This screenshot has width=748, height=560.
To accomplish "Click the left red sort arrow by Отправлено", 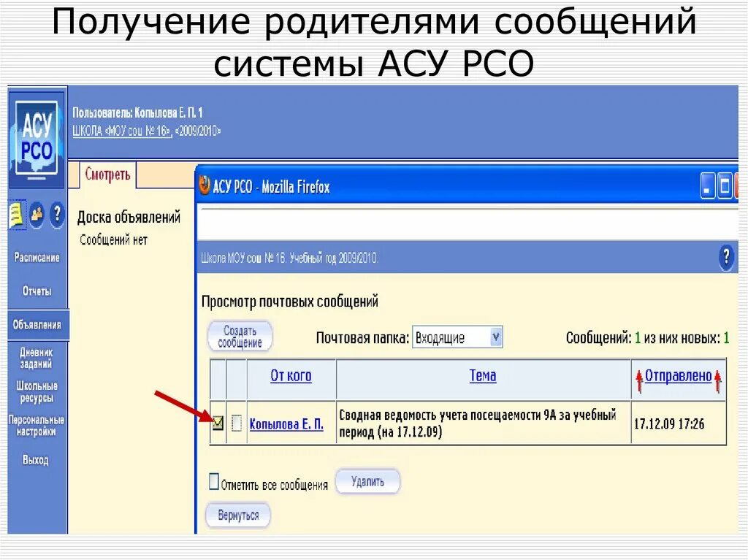I will click(639, 382).
